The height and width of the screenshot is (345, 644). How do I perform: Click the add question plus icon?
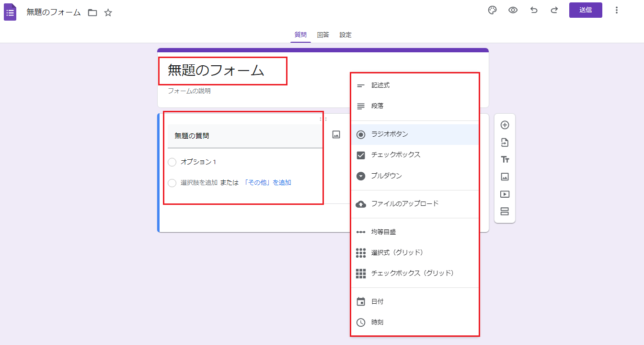tap(505, 125)
